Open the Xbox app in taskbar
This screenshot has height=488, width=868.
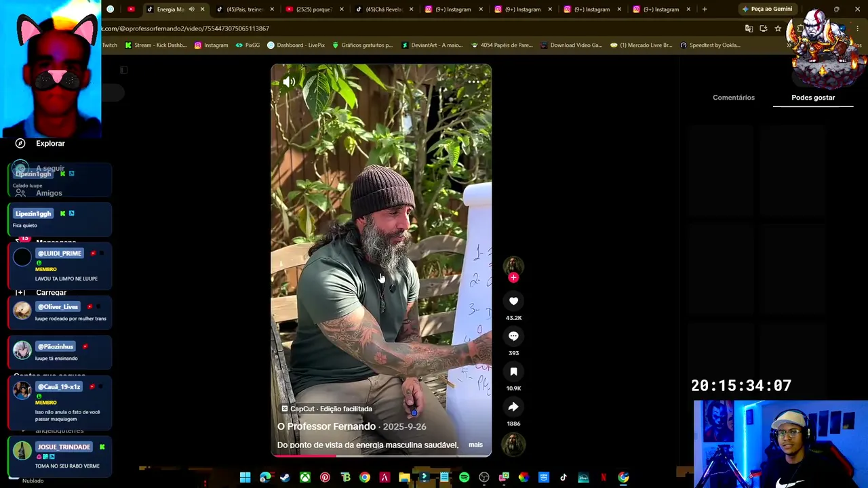click(x=305, y=477)
